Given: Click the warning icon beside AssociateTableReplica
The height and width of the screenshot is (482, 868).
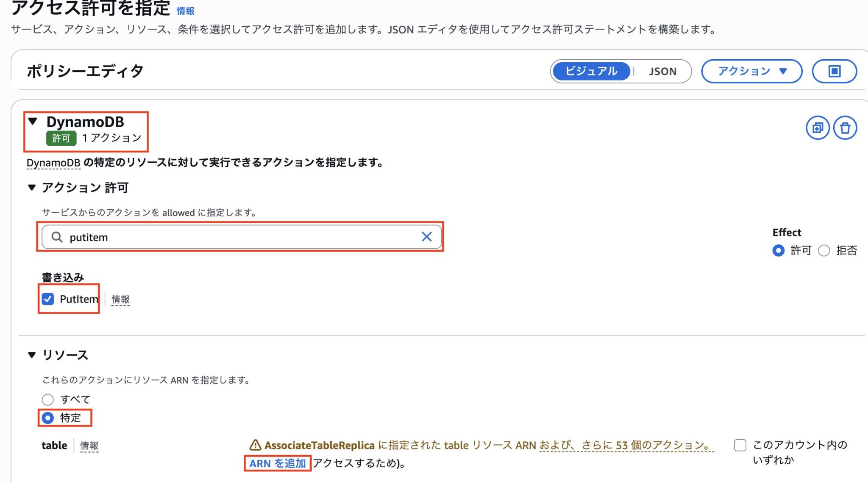Looking at the screenshot, I should point(255,445).
